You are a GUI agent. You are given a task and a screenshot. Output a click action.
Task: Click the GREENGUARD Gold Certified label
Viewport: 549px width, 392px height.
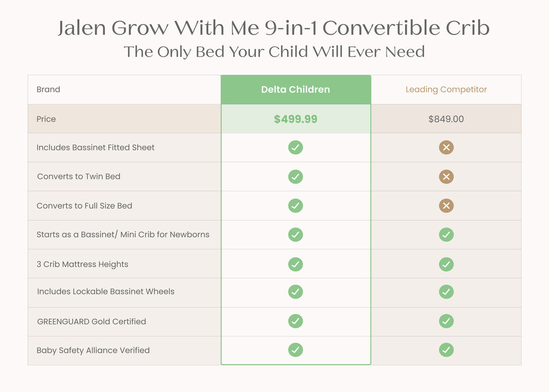point(91,321)
